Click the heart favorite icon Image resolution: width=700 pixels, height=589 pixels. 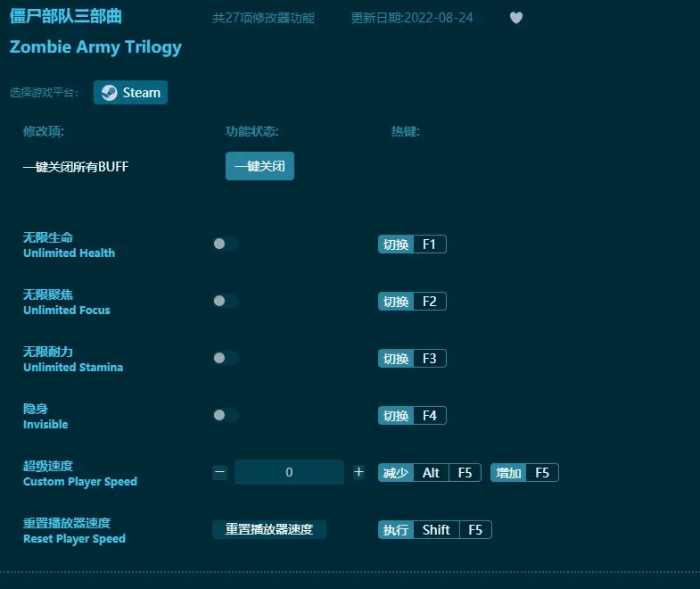click(516, 18)
